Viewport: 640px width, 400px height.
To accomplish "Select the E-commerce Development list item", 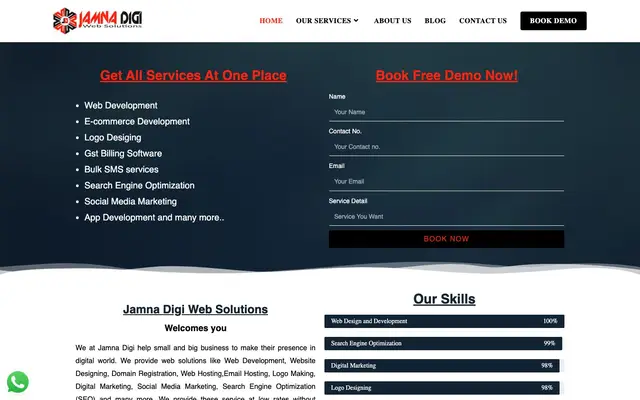I will click(x=137, y=122).
